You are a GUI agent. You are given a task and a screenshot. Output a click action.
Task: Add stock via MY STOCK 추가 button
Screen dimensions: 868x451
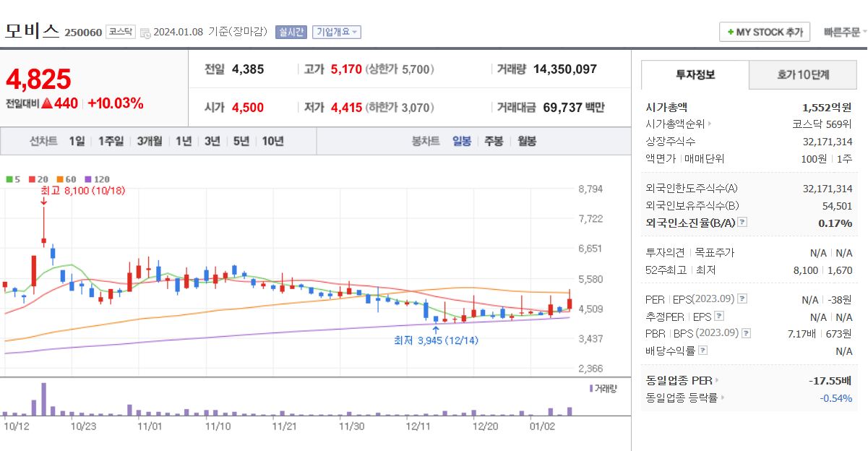(765, 33)
